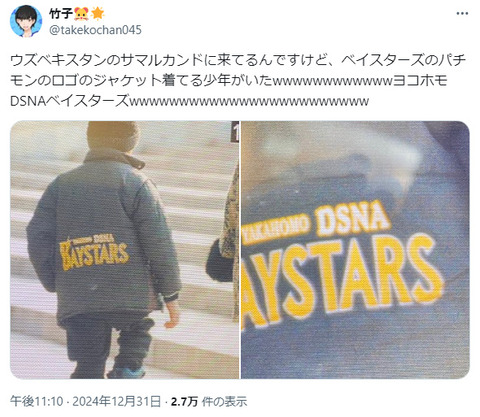Open the right close-up photo of the jacket logo

coord(355,250)
